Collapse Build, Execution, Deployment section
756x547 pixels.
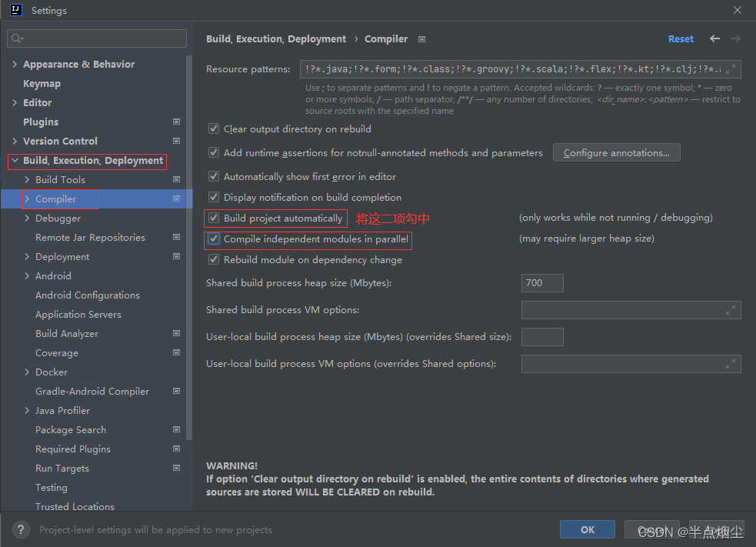tap(15, 161)
